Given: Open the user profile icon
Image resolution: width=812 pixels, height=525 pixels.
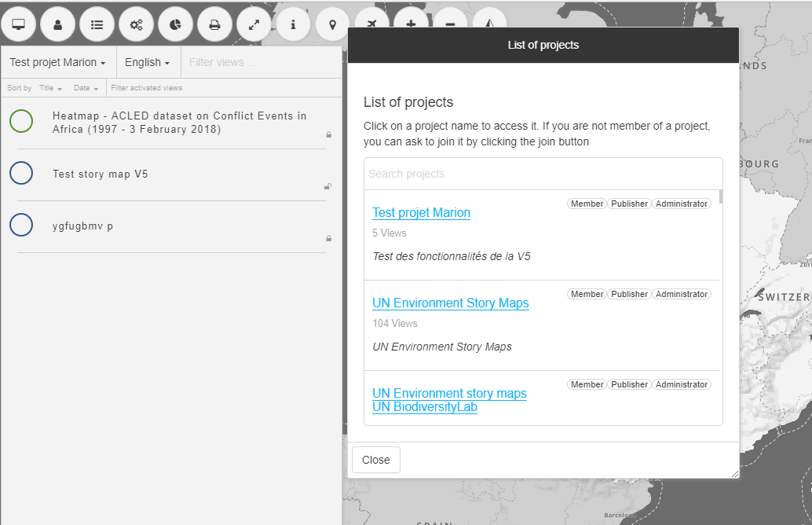Looking at the screenshot, I should click(x=58, y=24).
